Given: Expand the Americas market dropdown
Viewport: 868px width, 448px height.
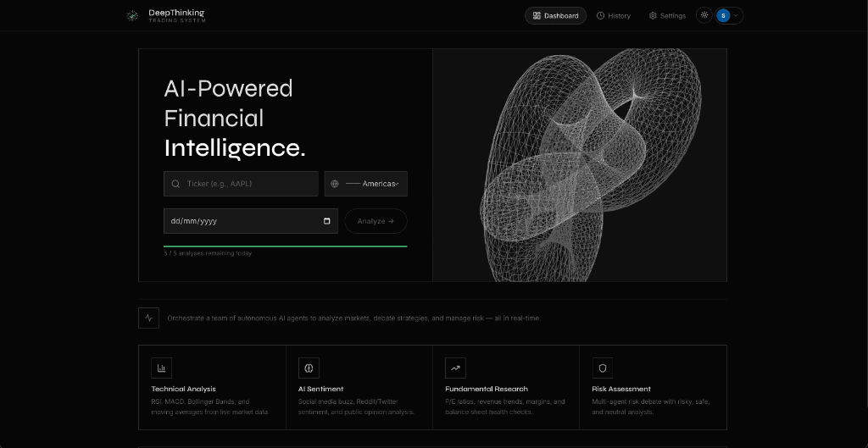Looking at the screenshot, I should [366, 184].
